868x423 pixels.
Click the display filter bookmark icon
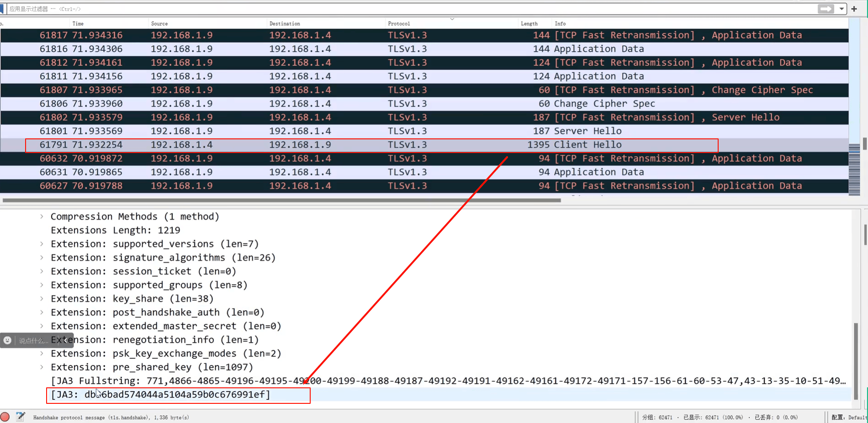2,9
